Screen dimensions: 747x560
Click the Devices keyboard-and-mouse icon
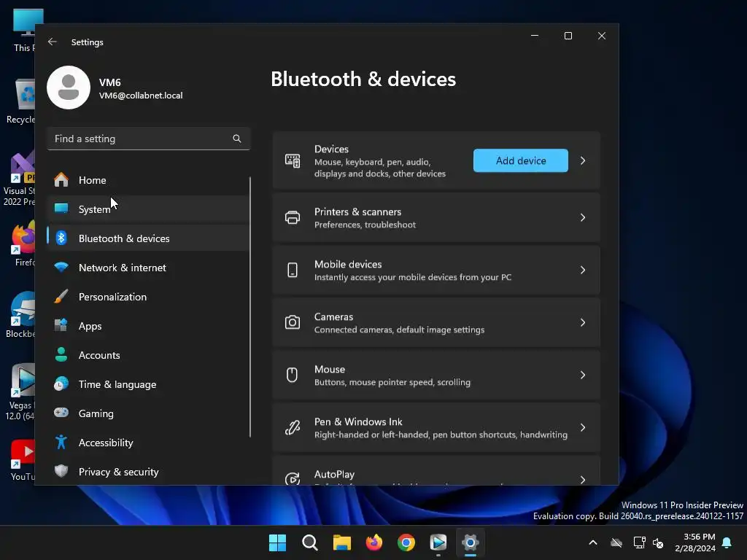(x=293, y=161)
